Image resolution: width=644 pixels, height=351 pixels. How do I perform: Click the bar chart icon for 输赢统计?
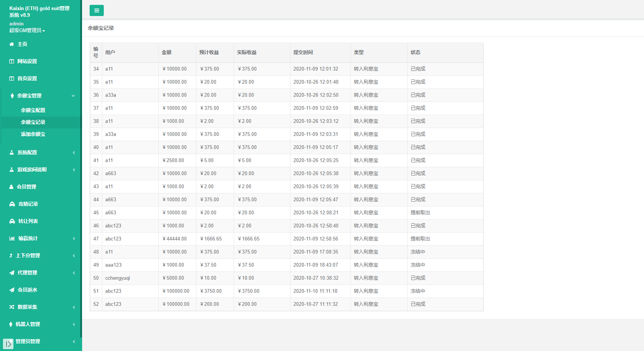pos(12,238)
